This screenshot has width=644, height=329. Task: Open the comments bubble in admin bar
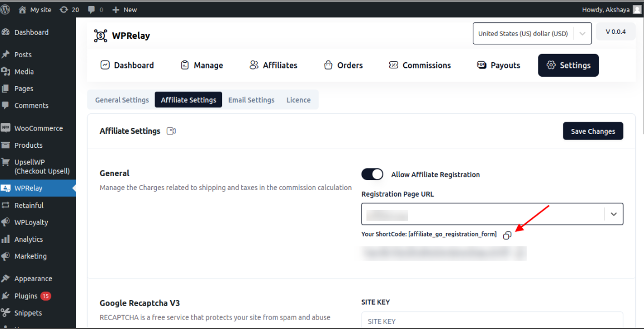(x=96, y=9)
